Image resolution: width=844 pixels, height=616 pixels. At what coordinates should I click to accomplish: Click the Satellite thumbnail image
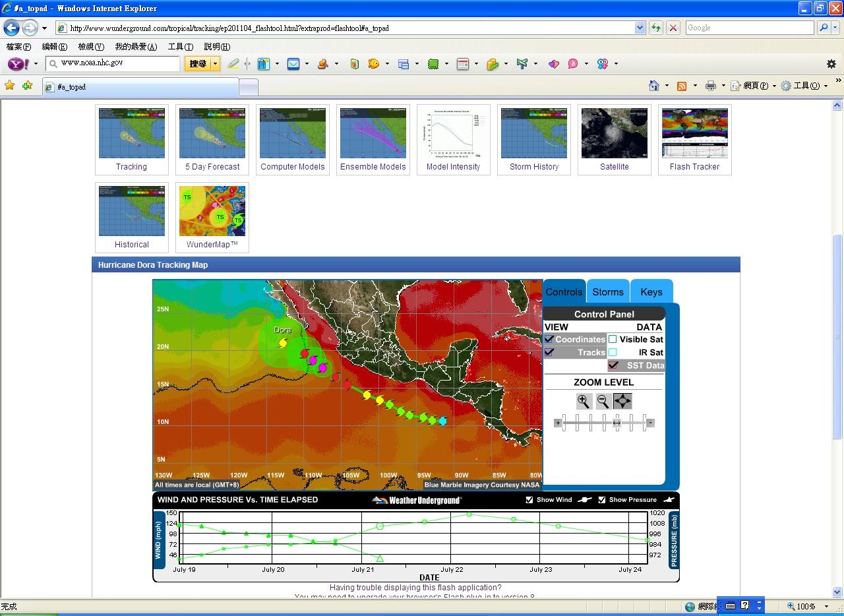tap(615, 133)
